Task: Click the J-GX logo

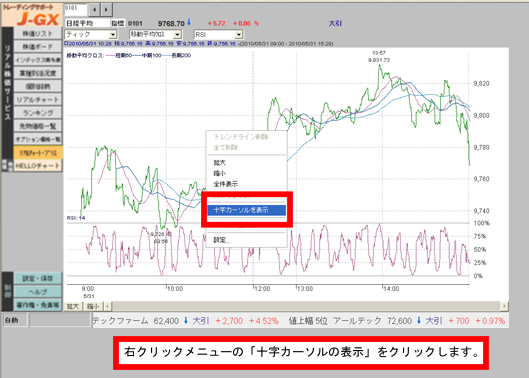Action: [32, 15]
